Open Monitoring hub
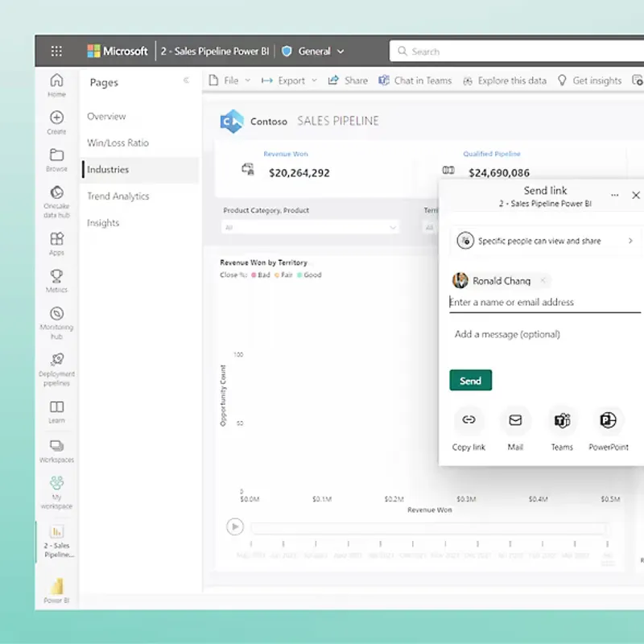Screen dimensions: 644x644 (56, 323)
